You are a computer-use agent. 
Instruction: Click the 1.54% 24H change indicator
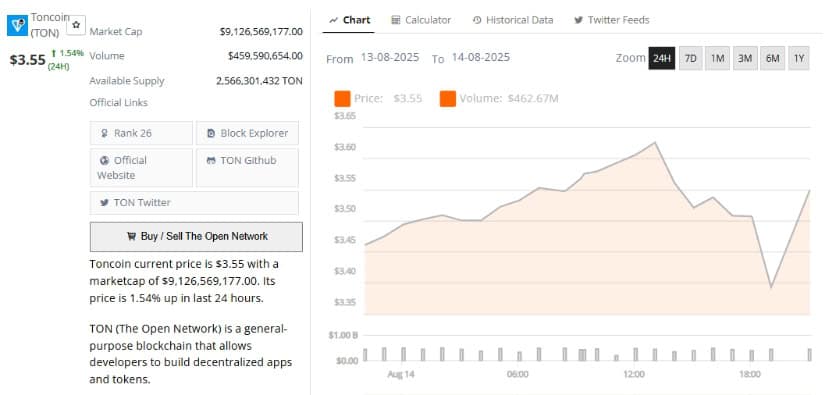point(67,59)
